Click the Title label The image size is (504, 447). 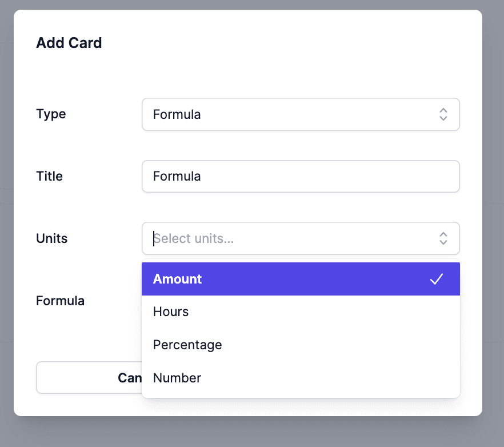49,176
